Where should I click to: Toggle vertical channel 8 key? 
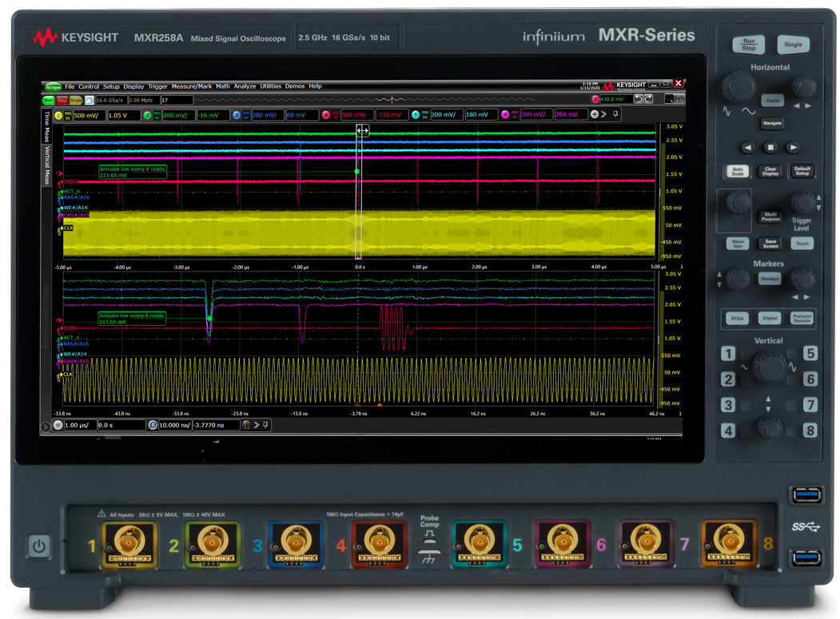coord(810,431)
